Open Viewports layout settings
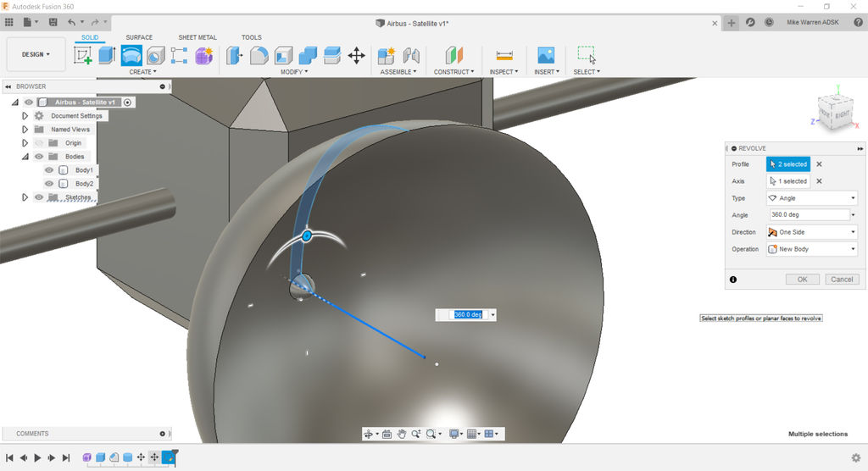 point(489,434)
